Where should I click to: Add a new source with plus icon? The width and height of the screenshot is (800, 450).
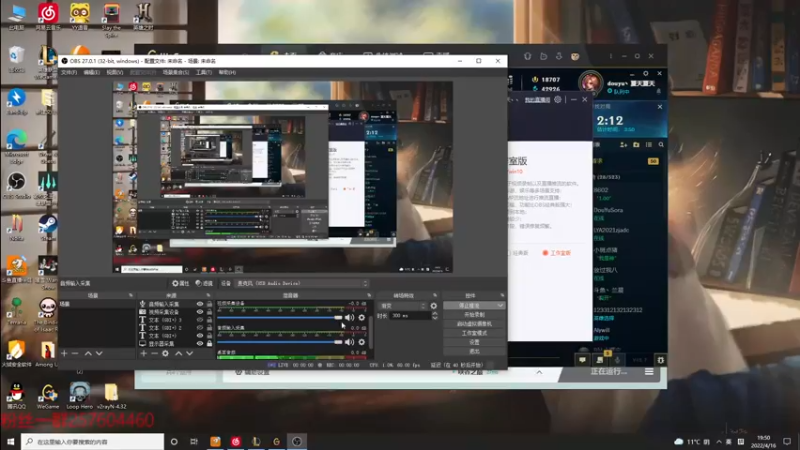pyautogui.click(x=143, y=353)
